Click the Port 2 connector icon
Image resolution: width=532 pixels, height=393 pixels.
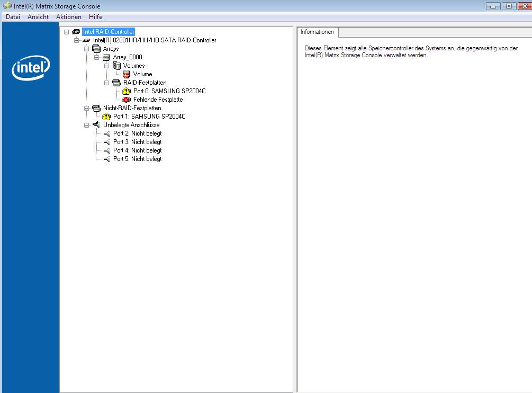click(x=106, y=133)
